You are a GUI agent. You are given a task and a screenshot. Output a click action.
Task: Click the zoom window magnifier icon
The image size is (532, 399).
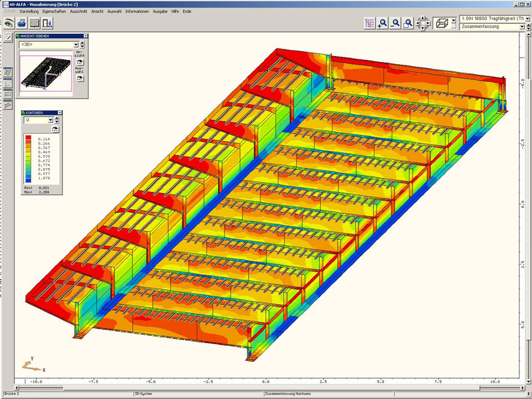[408, 23]
